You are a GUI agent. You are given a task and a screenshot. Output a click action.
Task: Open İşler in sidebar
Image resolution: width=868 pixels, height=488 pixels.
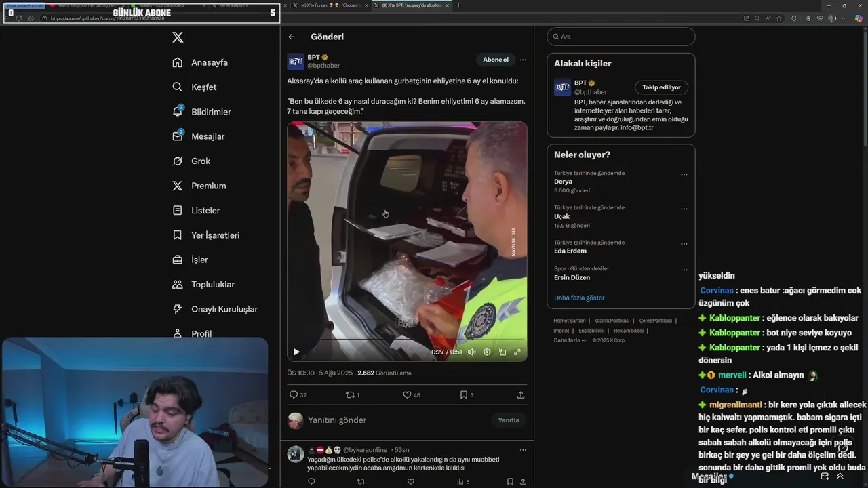pos(190,260)
